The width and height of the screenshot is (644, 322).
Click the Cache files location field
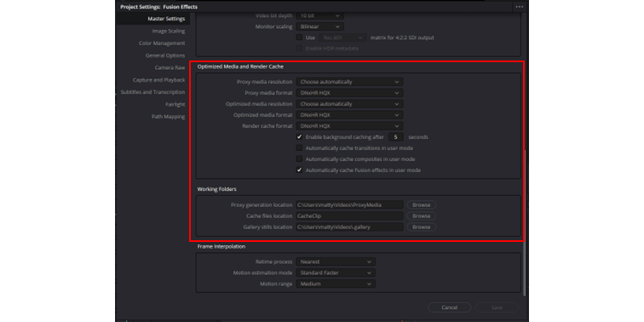point(349,216)
